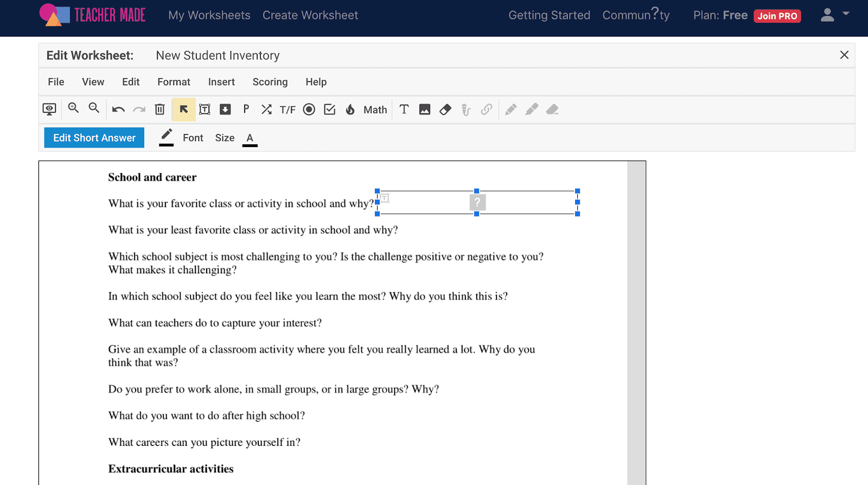The width and height of the screenshot is (868, 485).
Task: Select the T/F true-false question tool
Action: 288,110
